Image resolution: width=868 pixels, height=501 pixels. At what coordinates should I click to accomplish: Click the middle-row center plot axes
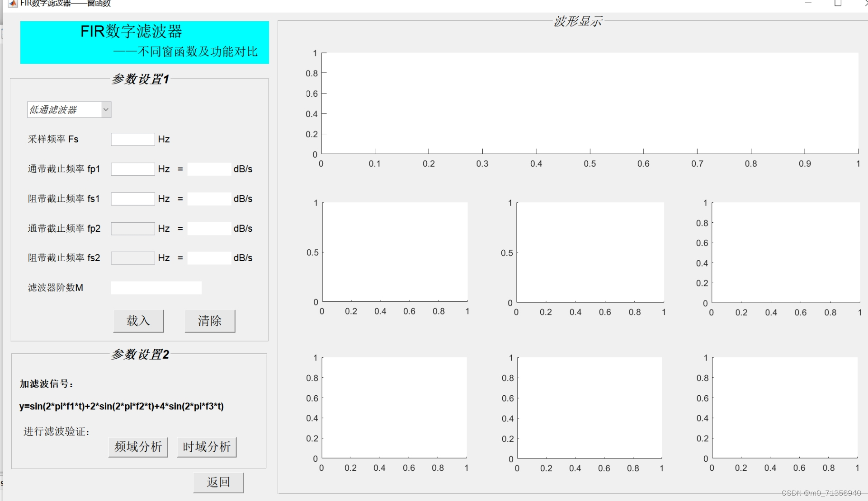590,252
